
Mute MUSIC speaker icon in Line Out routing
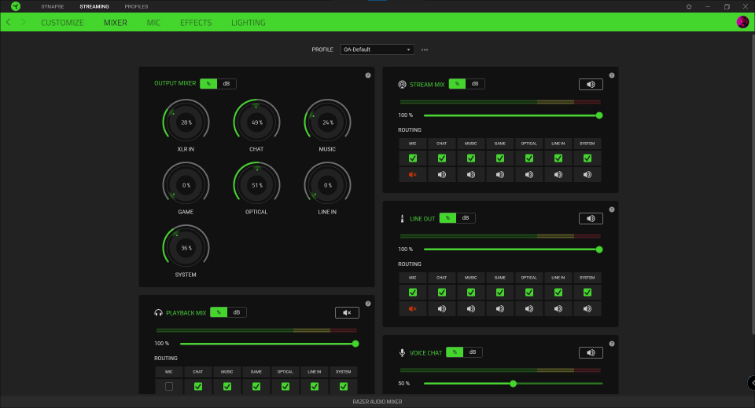click(471, 309)
